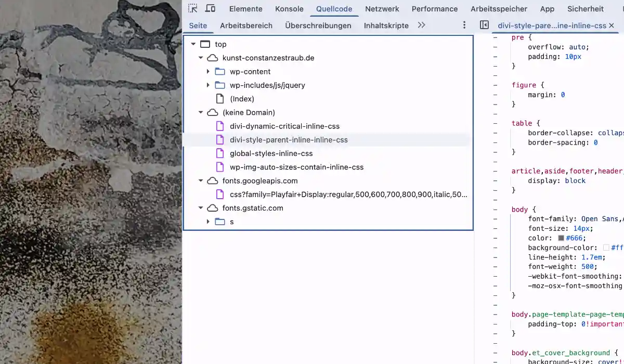
Task: Expand the s folder
Action: pyautogui.click(x=208, y=222)
